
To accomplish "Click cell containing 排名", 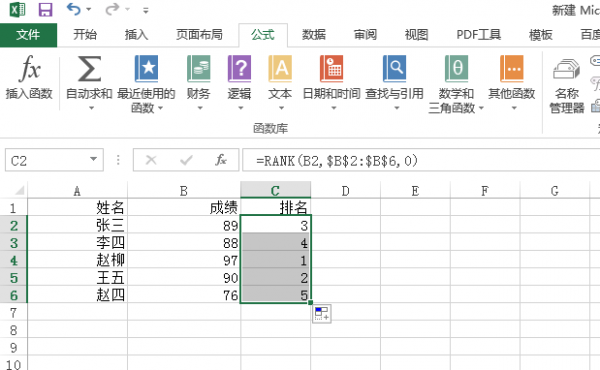I will coord(276,208).
